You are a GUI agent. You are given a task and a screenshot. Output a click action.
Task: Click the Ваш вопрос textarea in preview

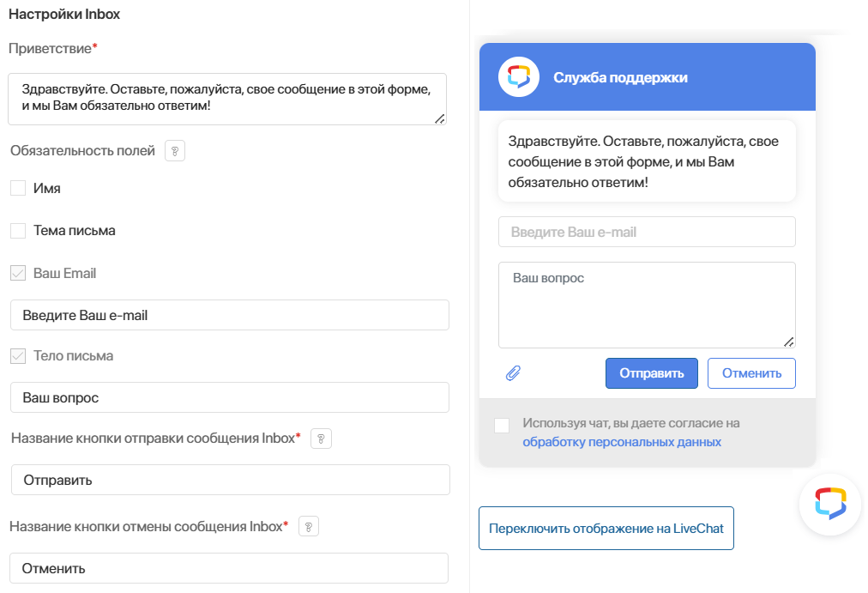tap(647, 306)
